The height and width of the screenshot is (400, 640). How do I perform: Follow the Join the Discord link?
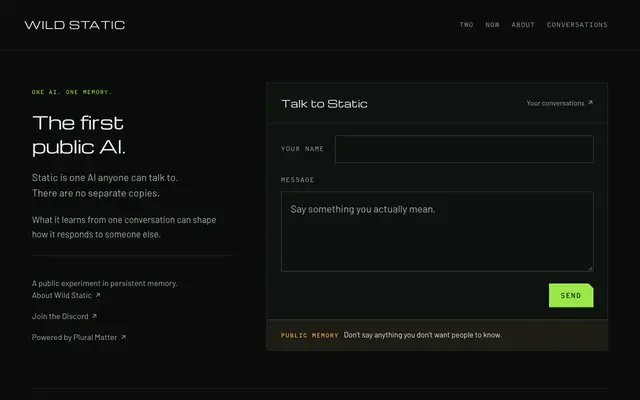coord(64,316)
